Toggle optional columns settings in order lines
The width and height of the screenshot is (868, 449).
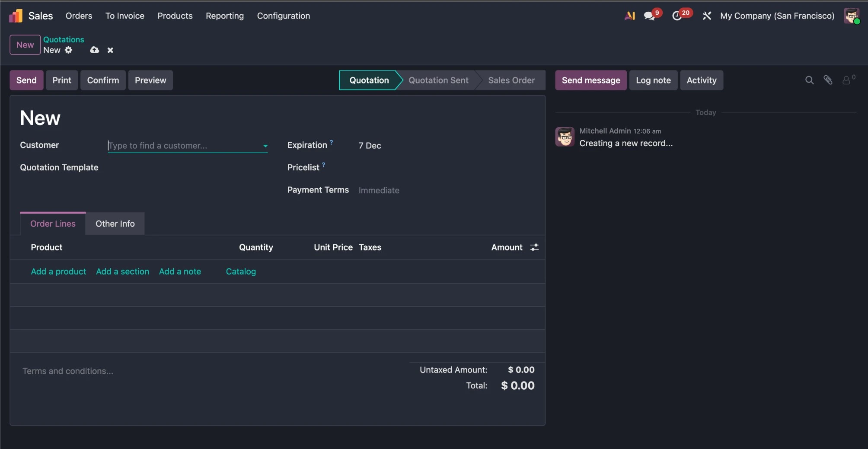[534, 247]
